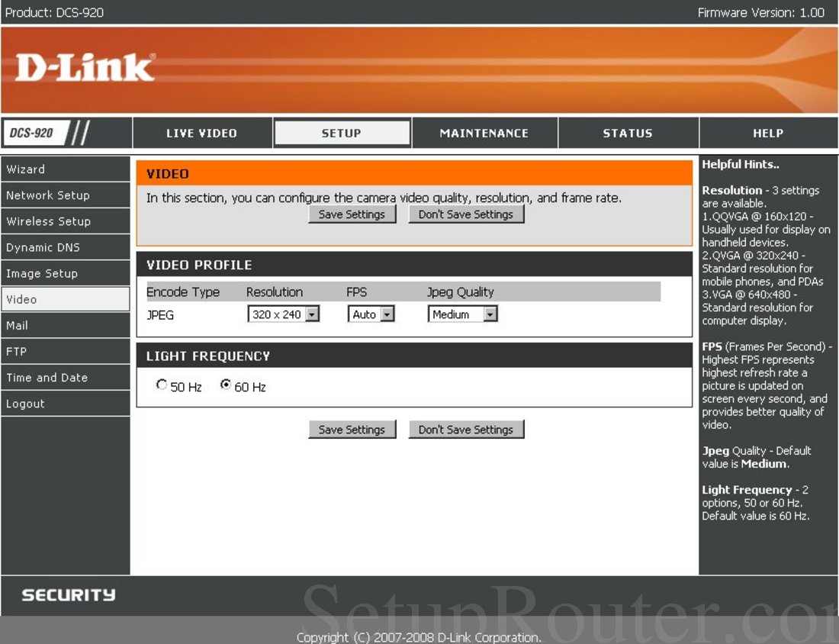
Task: Click the DCS-920 model badge
Action: click(34, 132)
